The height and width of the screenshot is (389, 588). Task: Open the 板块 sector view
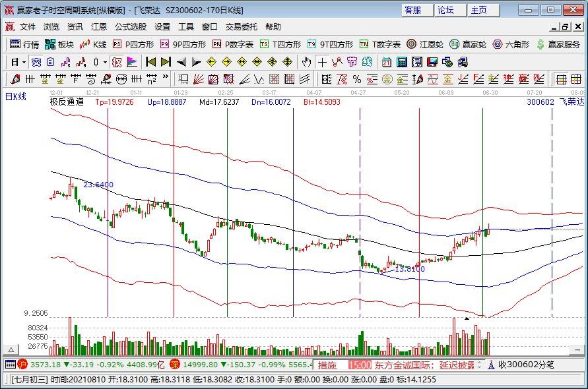[x=59, y=45]
